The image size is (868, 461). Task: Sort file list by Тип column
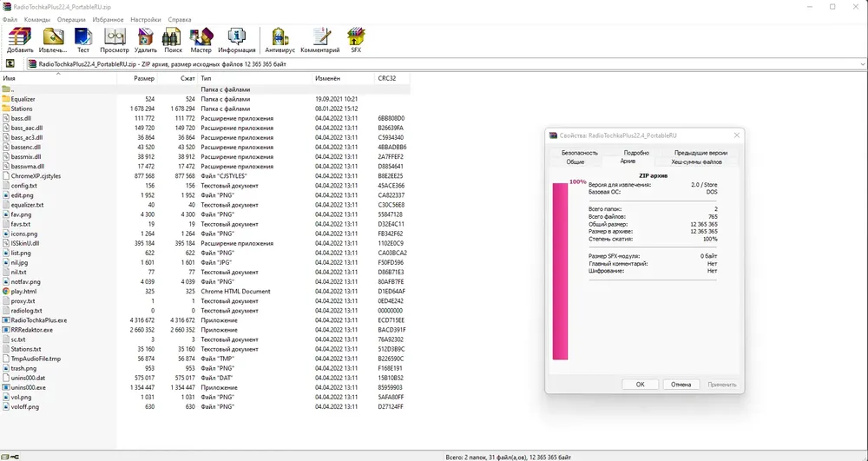[254, 79]
